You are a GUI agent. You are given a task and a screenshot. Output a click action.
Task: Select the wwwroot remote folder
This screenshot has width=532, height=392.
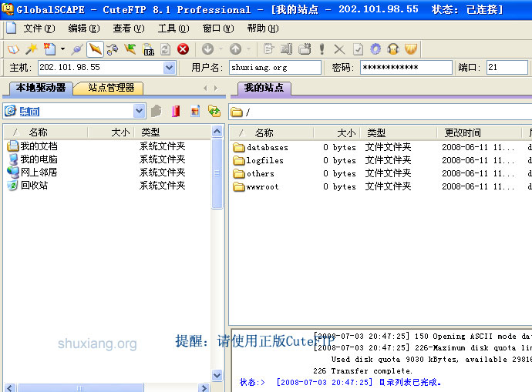pos(256,186)
